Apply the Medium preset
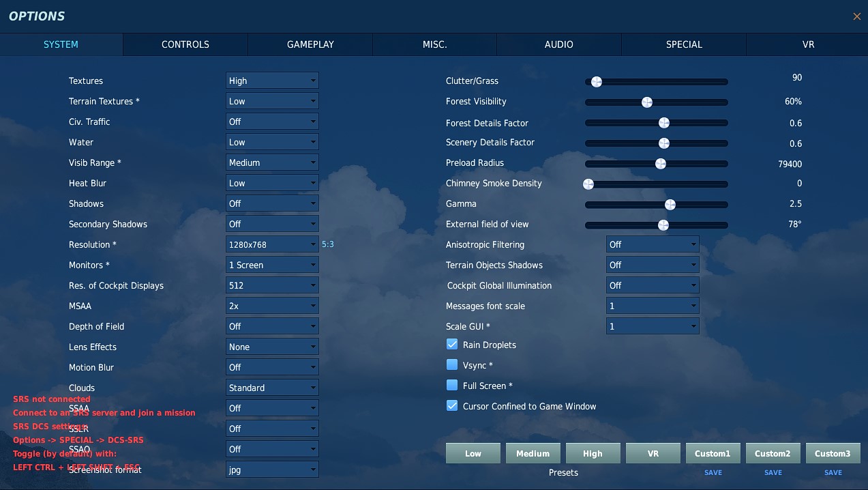Screen dimensions: 868x490 (533, 453)
